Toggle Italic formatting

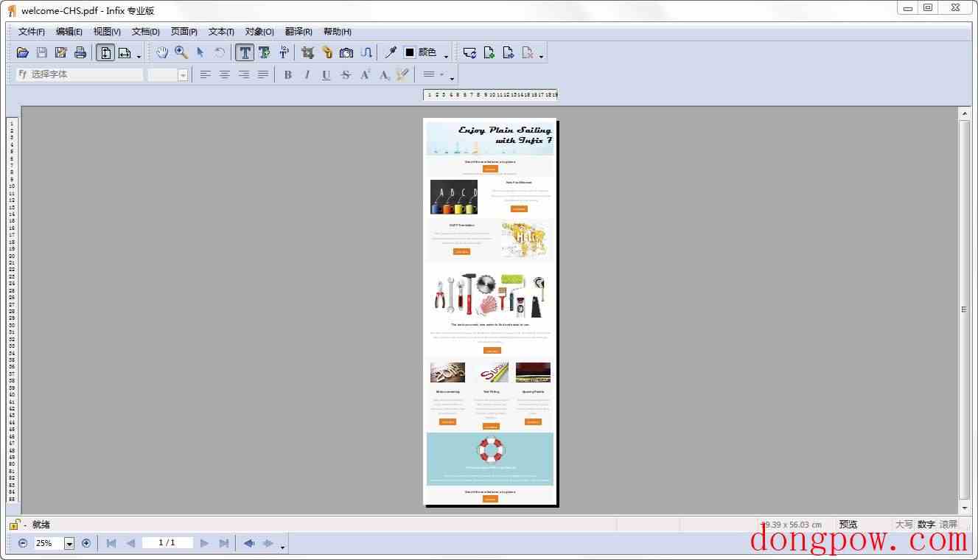pos(307,74)
